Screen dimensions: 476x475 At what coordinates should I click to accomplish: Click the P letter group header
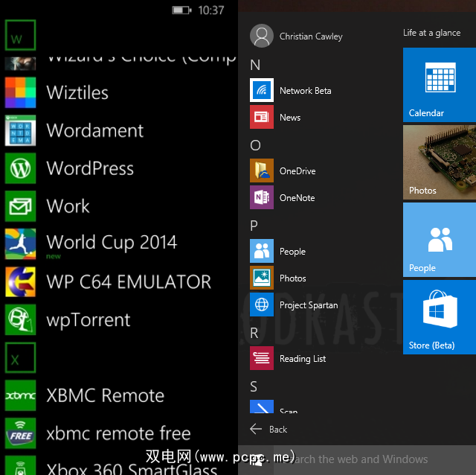254,226
